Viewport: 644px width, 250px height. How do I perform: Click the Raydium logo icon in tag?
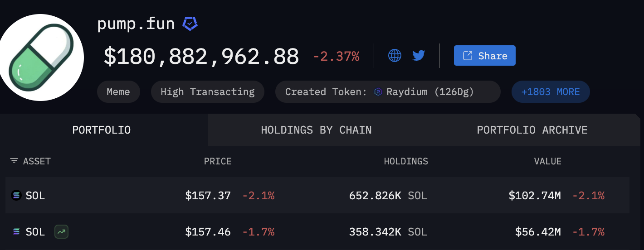click(x=378, y=92)
